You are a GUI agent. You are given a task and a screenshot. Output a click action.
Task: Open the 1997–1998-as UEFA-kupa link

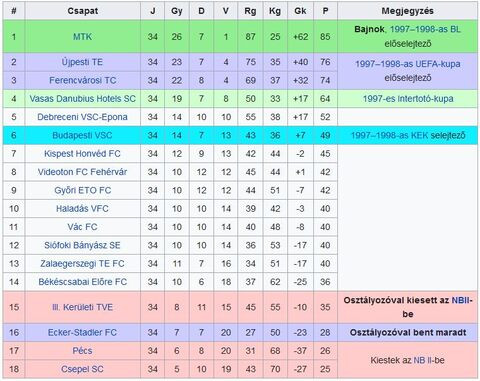408,64
